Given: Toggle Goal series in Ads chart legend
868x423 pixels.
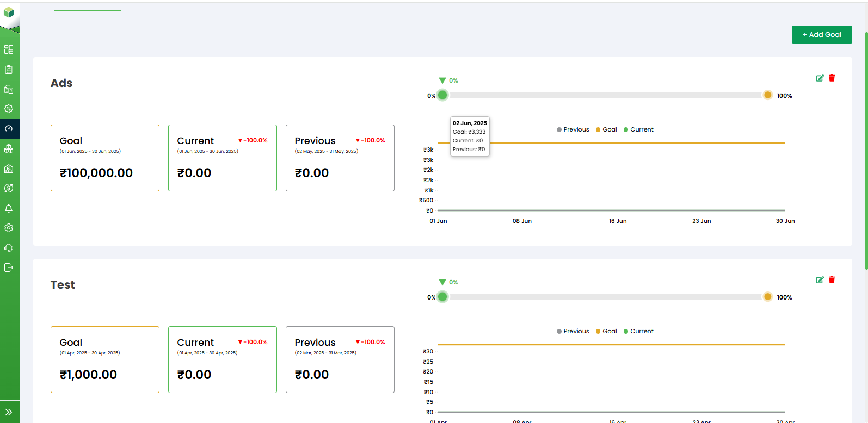Looking at the screenshot, I should coord(606,129).
